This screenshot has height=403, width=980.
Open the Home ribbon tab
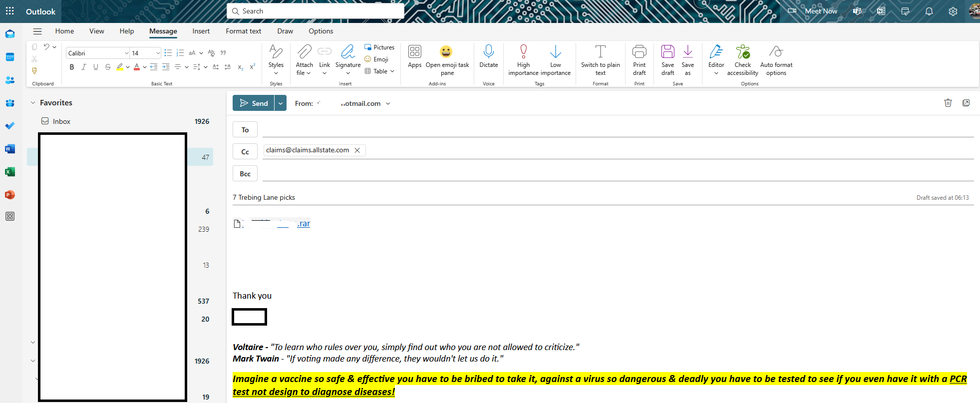pos(64,31)
